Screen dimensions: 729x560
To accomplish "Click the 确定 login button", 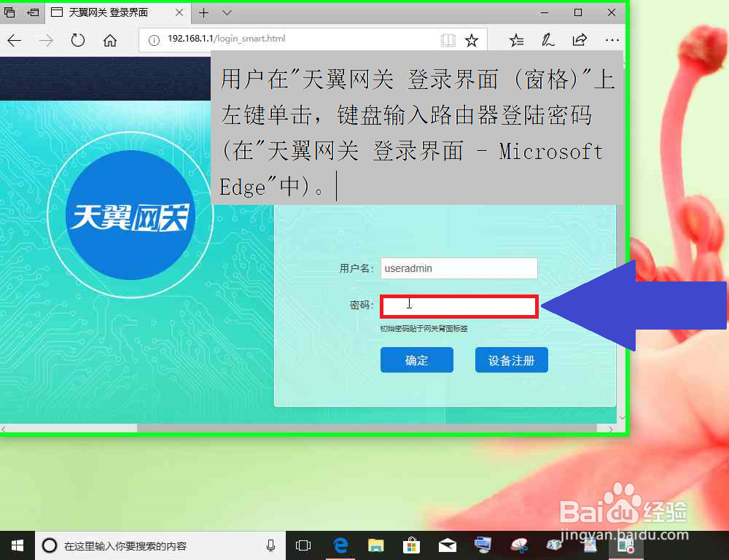I will [x=416, y=359].
